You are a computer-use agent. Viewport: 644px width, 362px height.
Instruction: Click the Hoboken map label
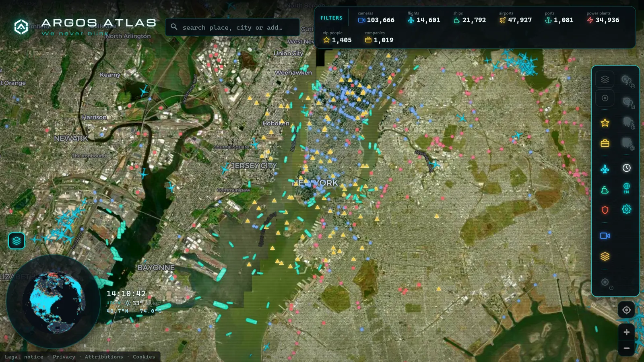pyautogui.click(x=276, y=123)
